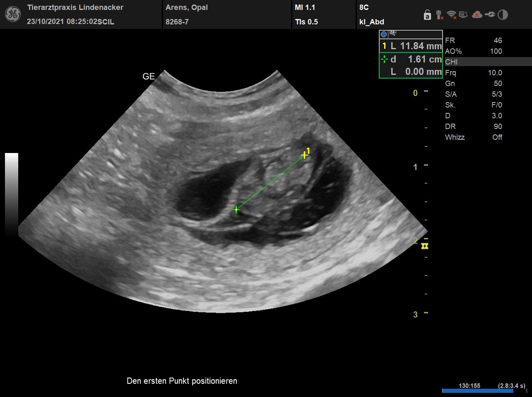The height and width of the screenshot is (397, 532).
Task: Click the grayscale bar beside the image
Action: pyautogui.click(x=12, y=194)
